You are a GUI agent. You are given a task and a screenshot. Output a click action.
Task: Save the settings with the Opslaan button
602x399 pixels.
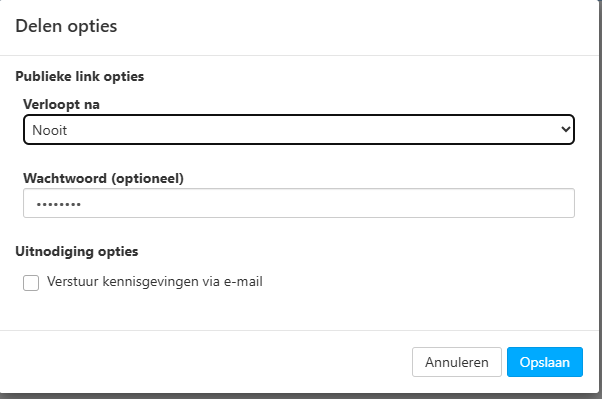click(x=544, y=362)
